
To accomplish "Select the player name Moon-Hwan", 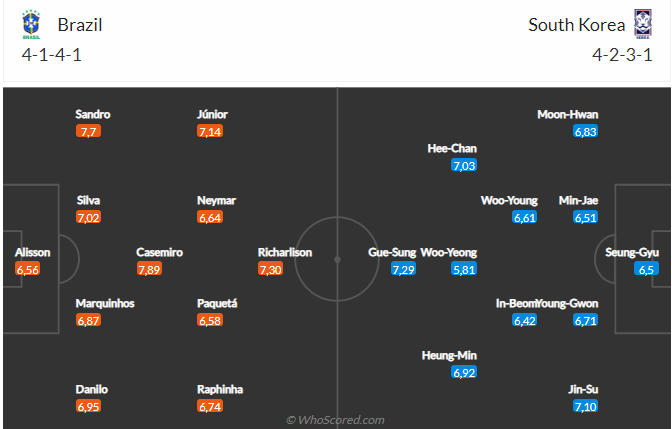I will click(567, 114).
